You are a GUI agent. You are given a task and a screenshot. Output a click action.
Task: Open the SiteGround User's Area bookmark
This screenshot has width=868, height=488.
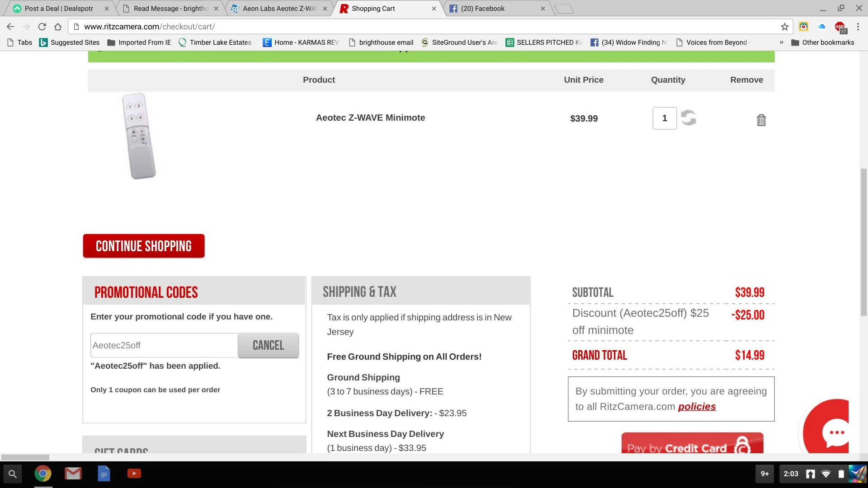[x=459, y=42]
